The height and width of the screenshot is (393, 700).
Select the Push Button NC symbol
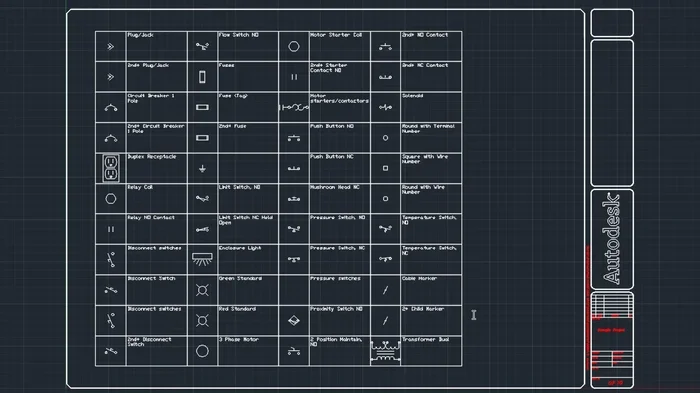tap(294, 168)
